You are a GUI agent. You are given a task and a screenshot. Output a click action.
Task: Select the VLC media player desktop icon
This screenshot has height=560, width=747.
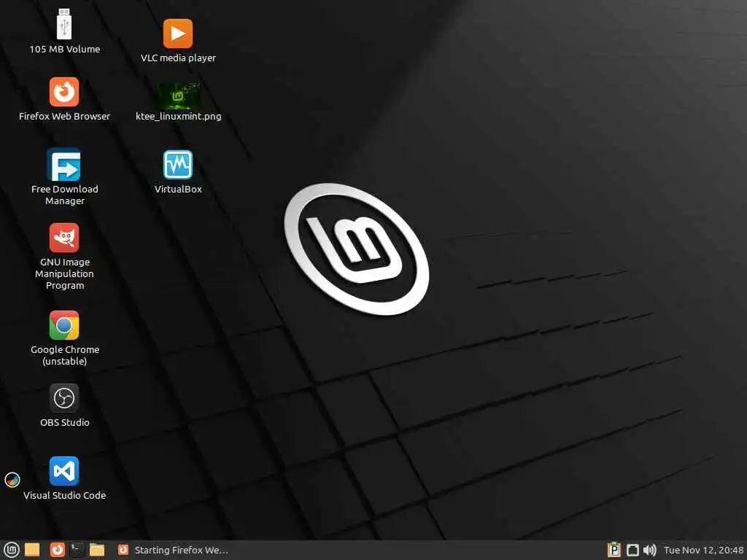click(x=178, y=34)
